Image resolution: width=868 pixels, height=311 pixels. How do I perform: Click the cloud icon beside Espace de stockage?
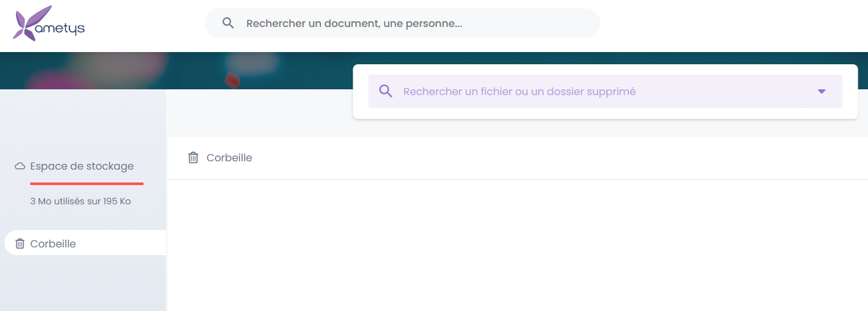[20, 166]
